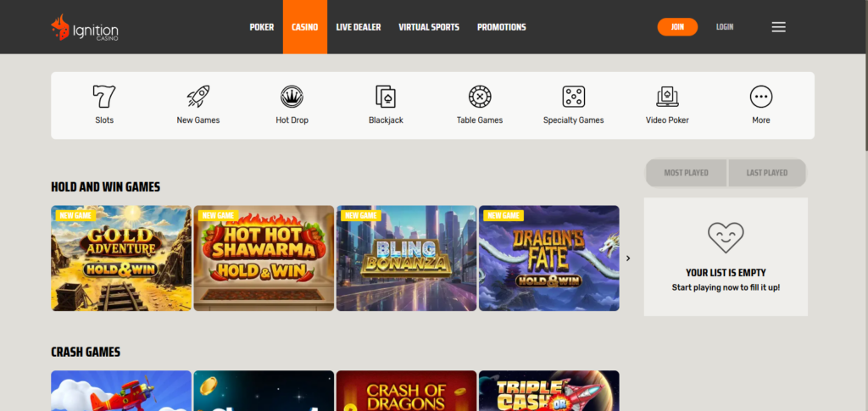
Task: Click the Ignition Casino logo
Action: [83, 27]
